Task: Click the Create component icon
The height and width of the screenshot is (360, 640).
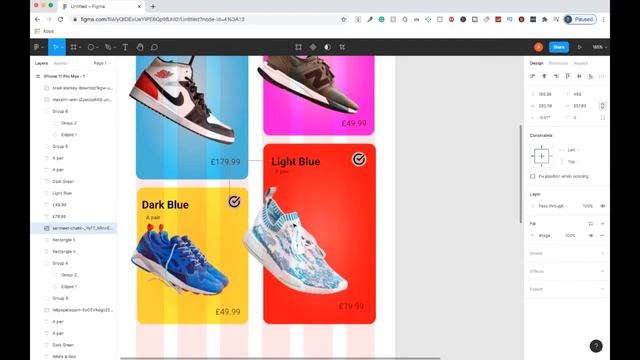Action: (313, 47)
